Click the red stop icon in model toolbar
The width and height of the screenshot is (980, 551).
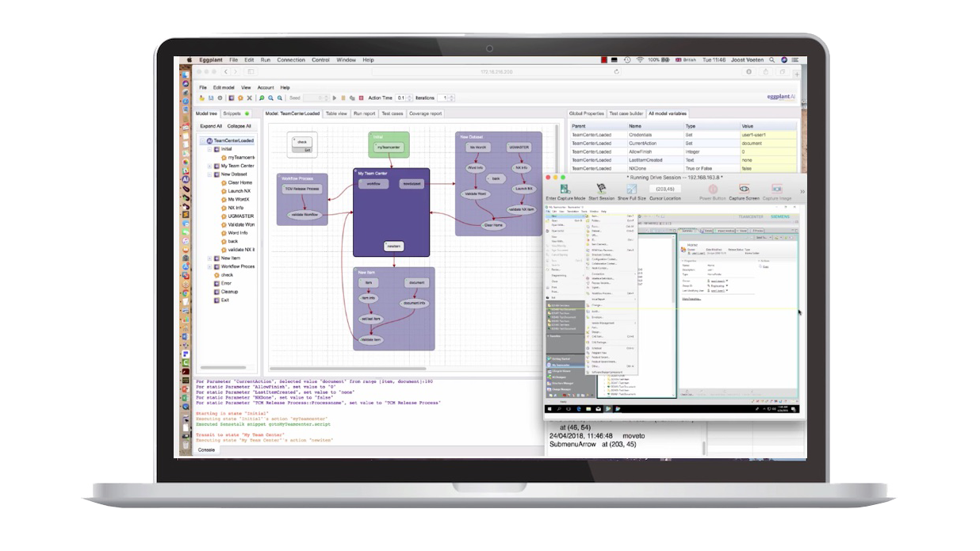(361, 98)
